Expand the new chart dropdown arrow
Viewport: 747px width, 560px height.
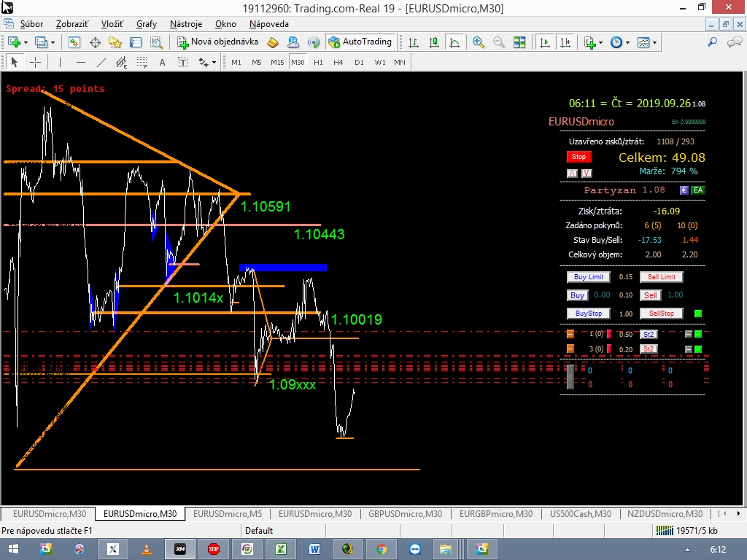pyautogui.click(x=27, y=42)
